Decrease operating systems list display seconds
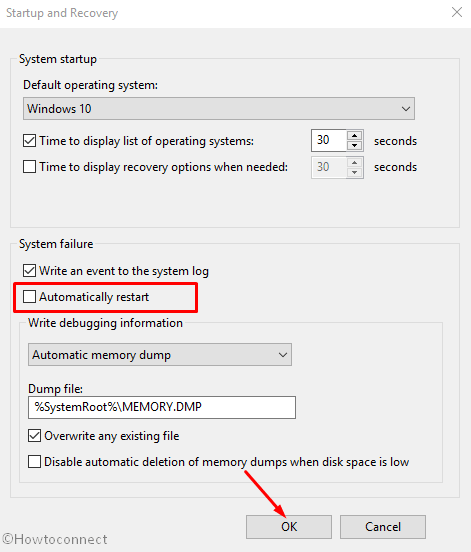Image resolution: width=471 pixels, height=552 pixels. pyautogui.click(x=354, y=145)
